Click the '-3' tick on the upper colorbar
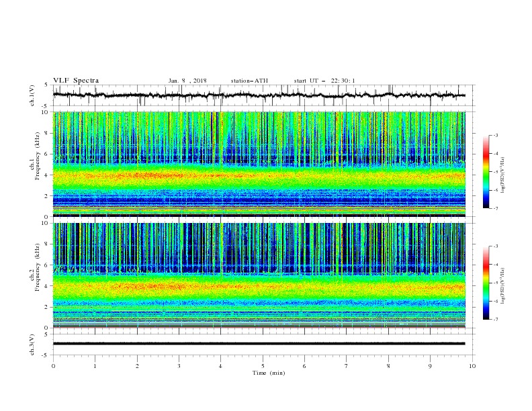This screenshot has height=411, width=532. (496, 135)
